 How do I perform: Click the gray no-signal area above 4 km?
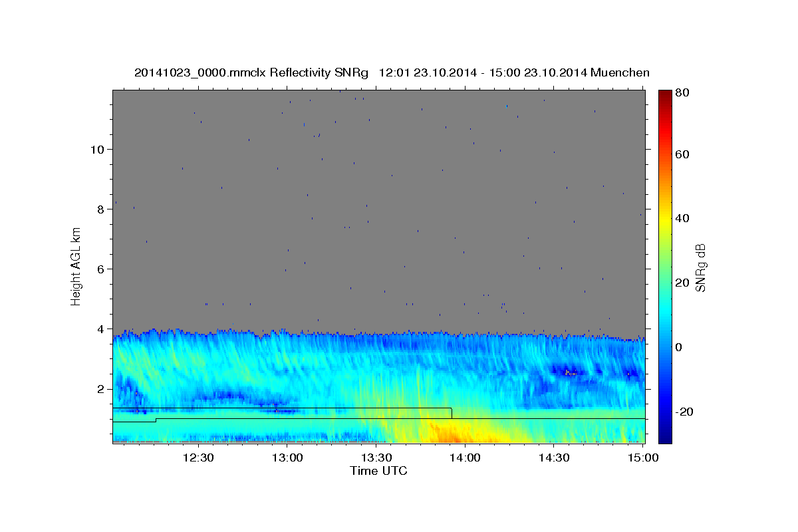coord(378,209)
